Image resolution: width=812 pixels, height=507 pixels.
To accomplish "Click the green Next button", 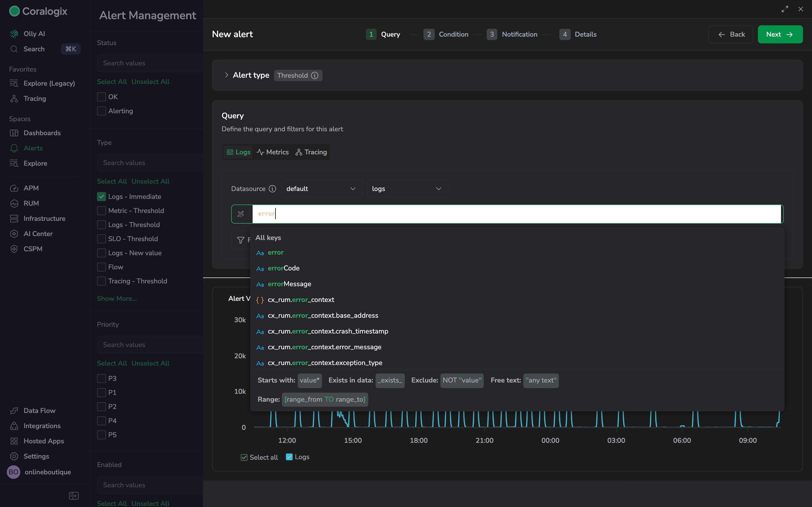I will coord(780,34).
